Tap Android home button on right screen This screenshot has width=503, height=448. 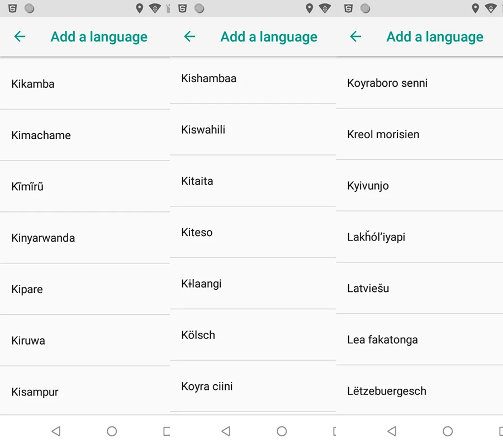coord(448,431)
